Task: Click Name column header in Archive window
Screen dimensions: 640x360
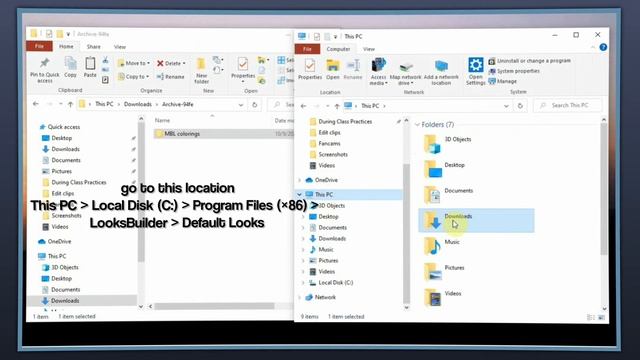Action: point(162,120)
